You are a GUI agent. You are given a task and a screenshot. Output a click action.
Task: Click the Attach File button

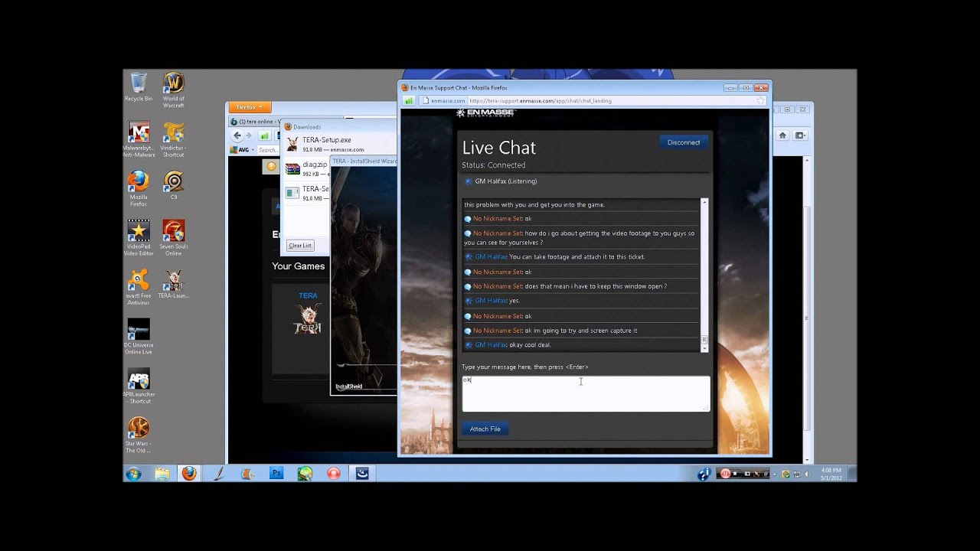(x=485, y=429)
